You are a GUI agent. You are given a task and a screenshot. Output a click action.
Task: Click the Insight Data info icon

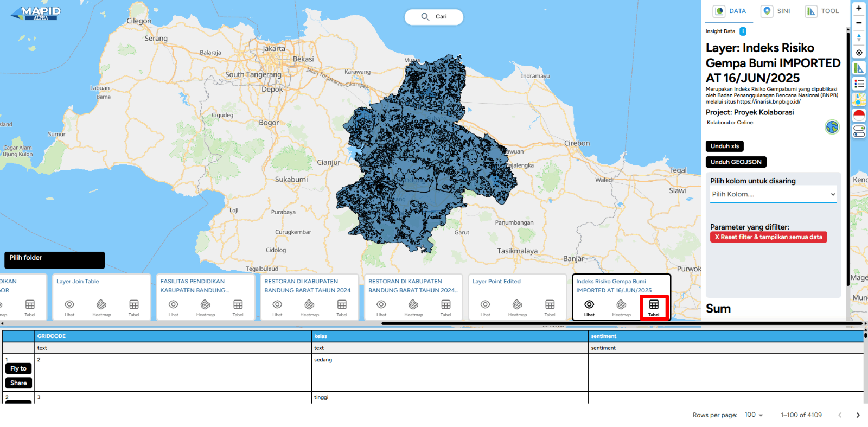click(x=743, y=31)
